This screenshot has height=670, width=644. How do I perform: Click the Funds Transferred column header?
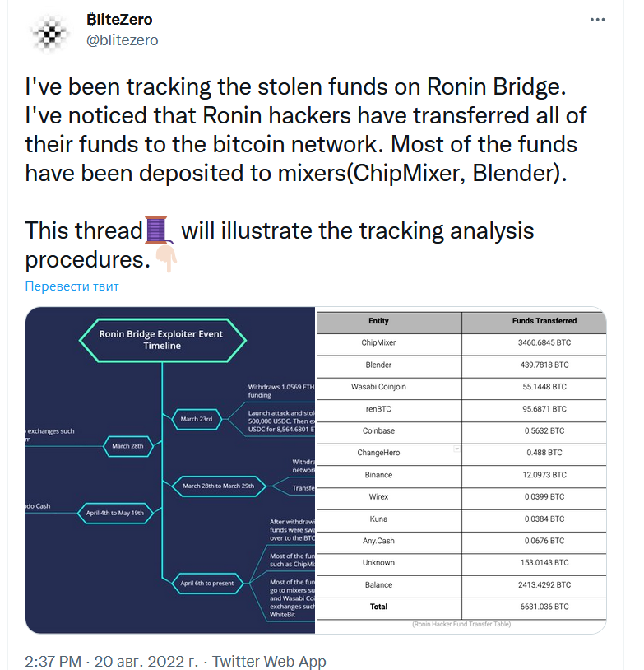tap(544, 321)
